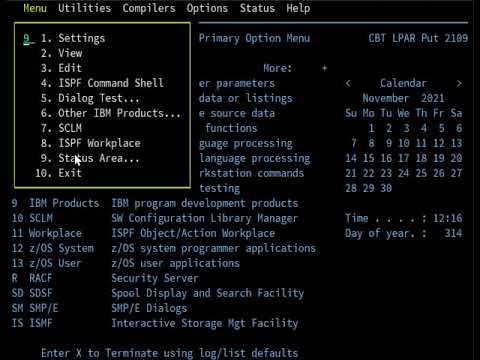Open the Compilers menu
This screenshot has width=480, height=360.
click(149, 8)
